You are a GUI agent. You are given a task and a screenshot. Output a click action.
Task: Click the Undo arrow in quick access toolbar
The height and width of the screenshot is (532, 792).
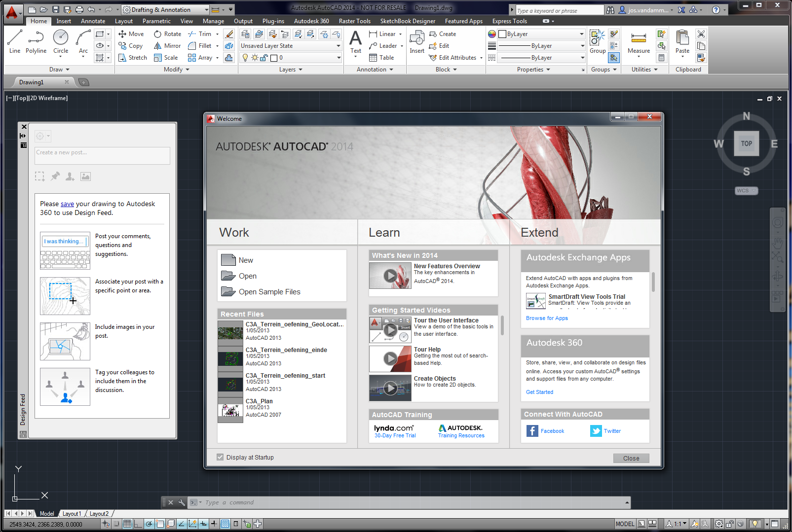pos(91,9)
